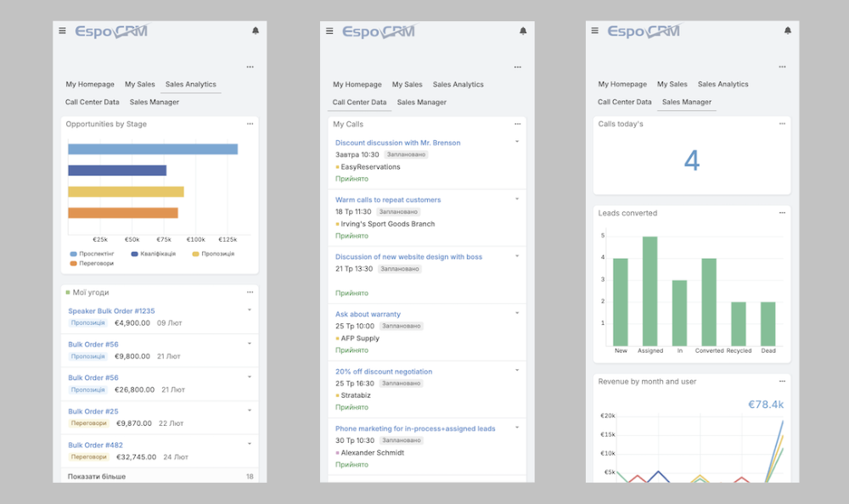849x504 pixels.
Task: Select Sales Analytics tab in left screen
Action: click(190, 85)
